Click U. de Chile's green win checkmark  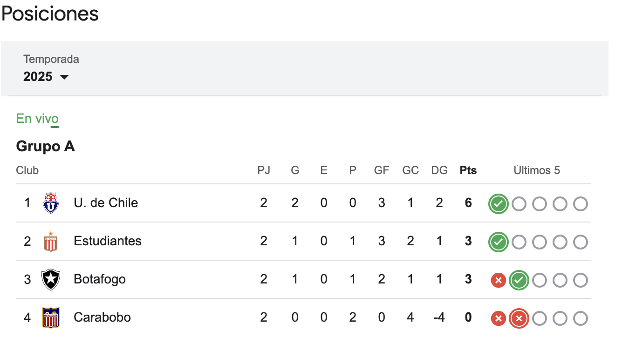coord(498,204)
